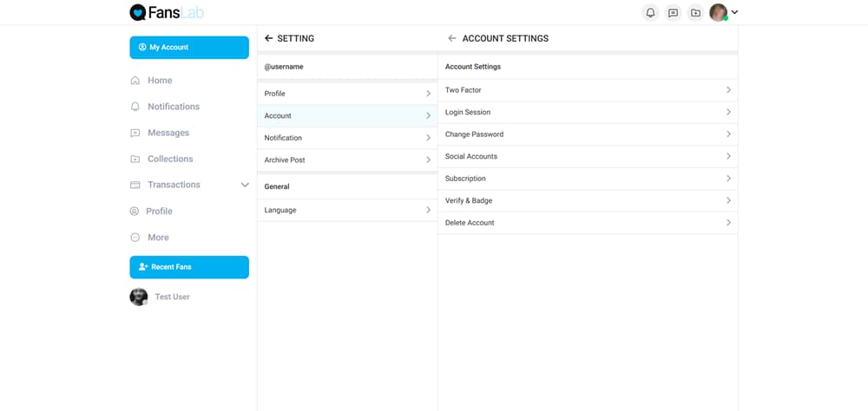The image size is (868, 411).
Task: Click the Home house icon in sidebar
Action: 135,81
